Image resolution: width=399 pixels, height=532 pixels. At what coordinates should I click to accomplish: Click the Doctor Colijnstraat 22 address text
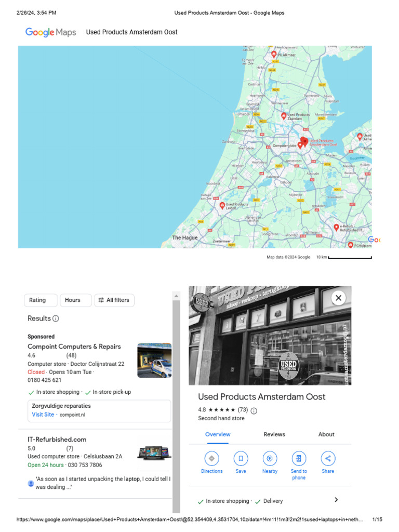tap(97, 364)
